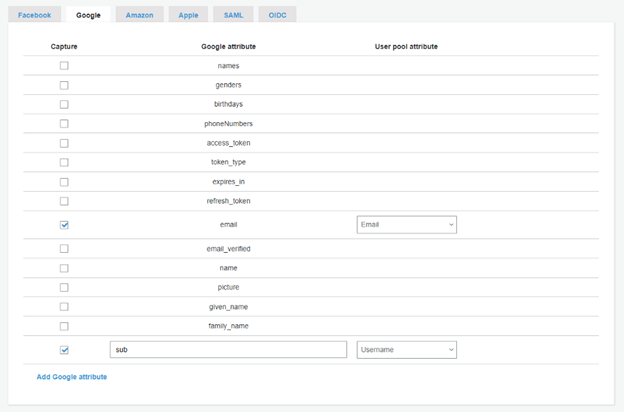Uncheck the sub attribute capture checkbox
Image resolution: width=624 pixels, height=412 pixels.
click(64, 350)
